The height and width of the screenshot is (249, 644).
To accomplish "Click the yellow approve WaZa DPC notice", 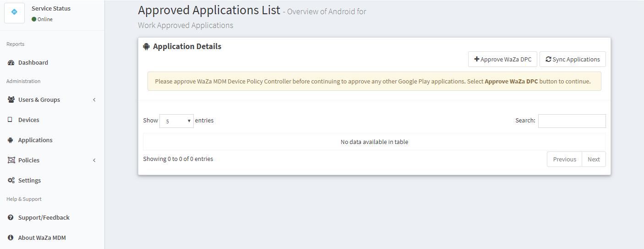I will [374, 81].
